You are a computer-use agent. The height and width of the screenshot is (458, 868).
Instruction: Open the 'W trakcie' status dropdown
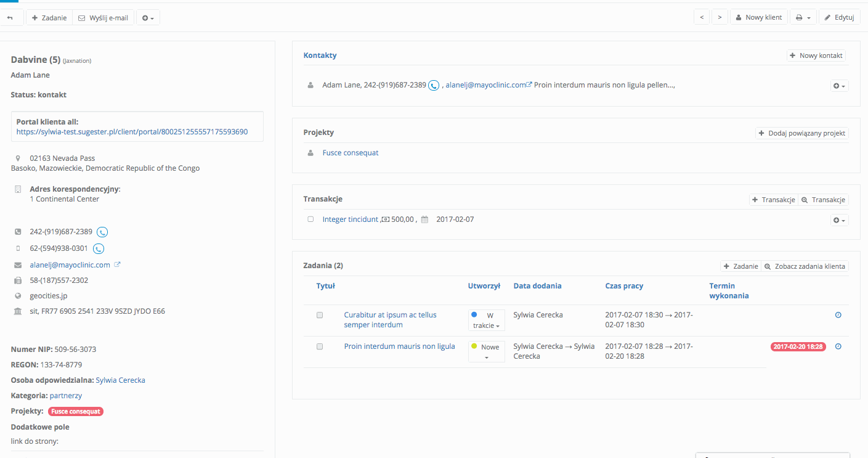[486, 321]
